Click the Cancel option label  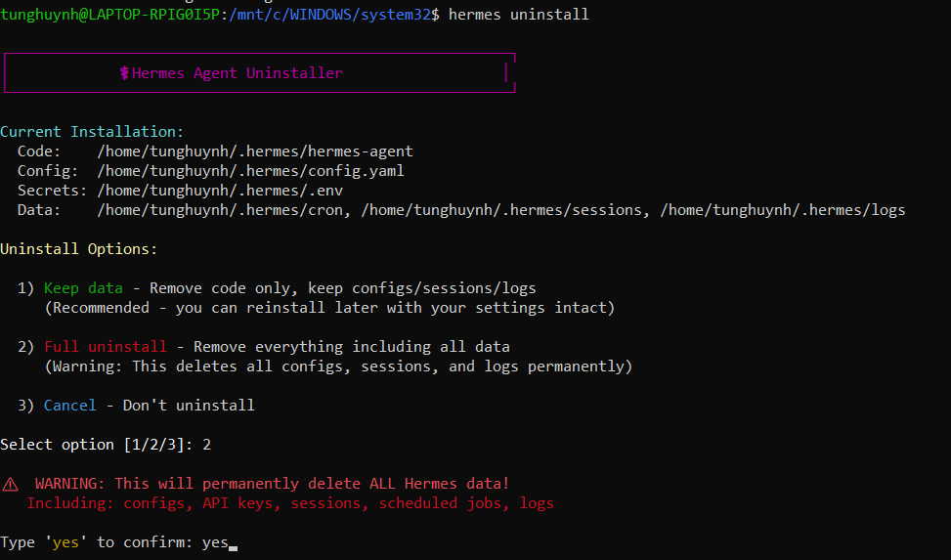pyautogui.click(x=69, y=406)
